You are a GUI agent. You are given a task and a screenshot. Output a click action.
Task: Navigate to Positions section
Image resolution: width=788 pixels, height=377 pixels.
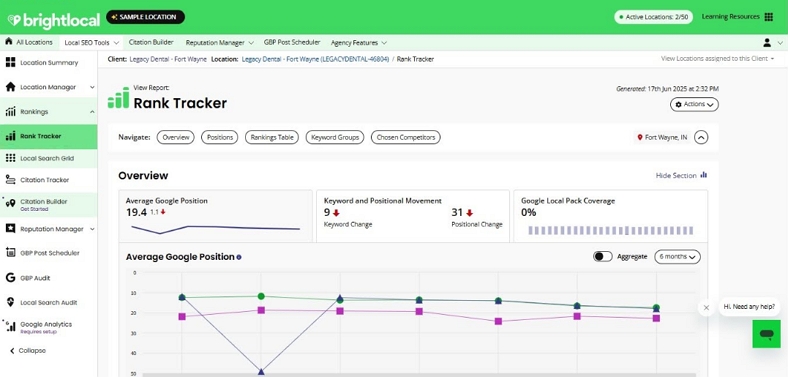pos(220,137)
